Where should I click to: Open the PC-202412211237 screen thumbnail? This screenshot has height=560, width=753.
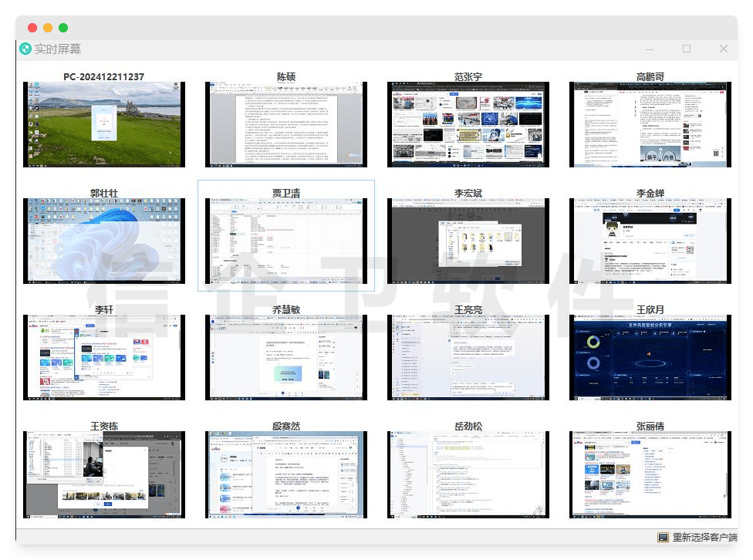click(103, 124)
